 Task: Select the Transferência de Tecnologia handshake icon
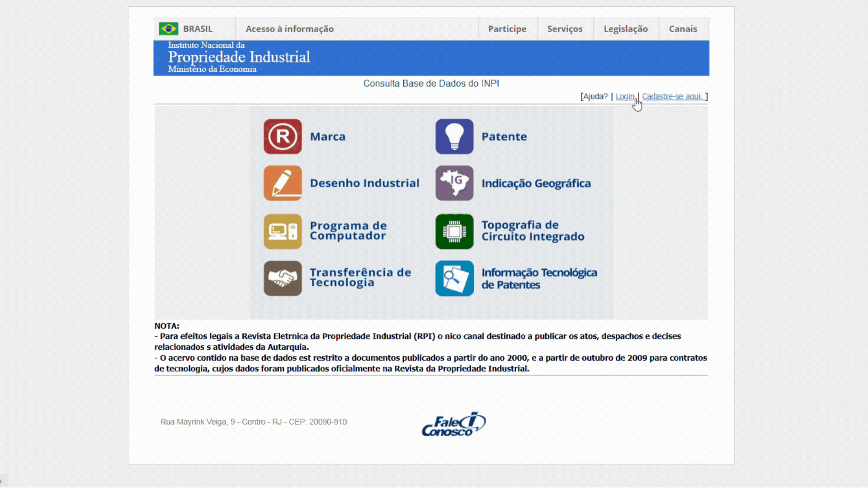pos(283,278)
